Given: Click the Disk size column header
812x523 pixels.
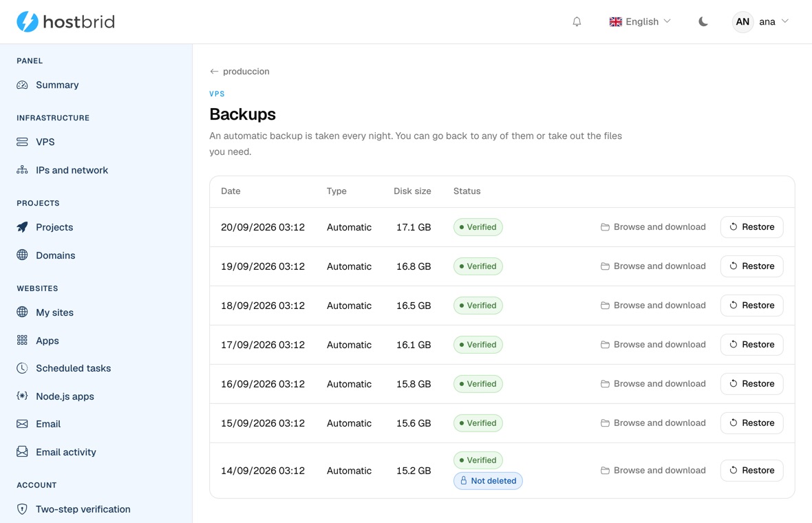Looking at the screenshot, I should 412,191.
